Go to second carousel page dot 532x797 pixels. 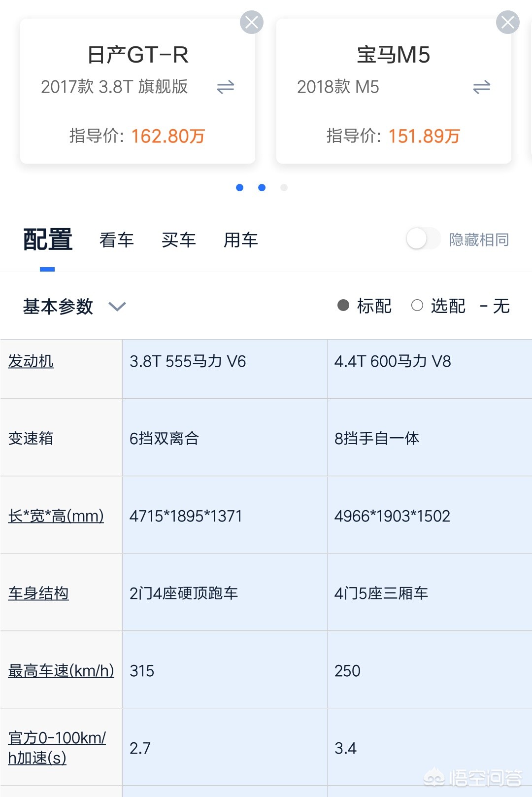pos(262,187)
